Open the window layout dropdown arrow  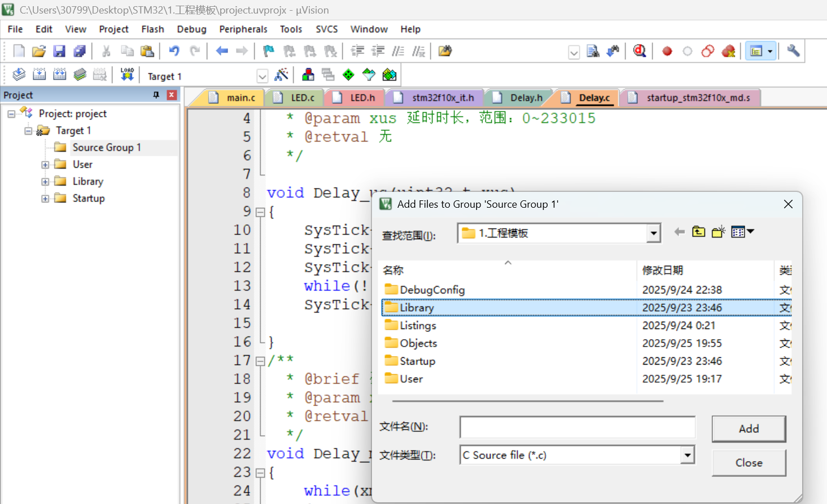[770, 51]
